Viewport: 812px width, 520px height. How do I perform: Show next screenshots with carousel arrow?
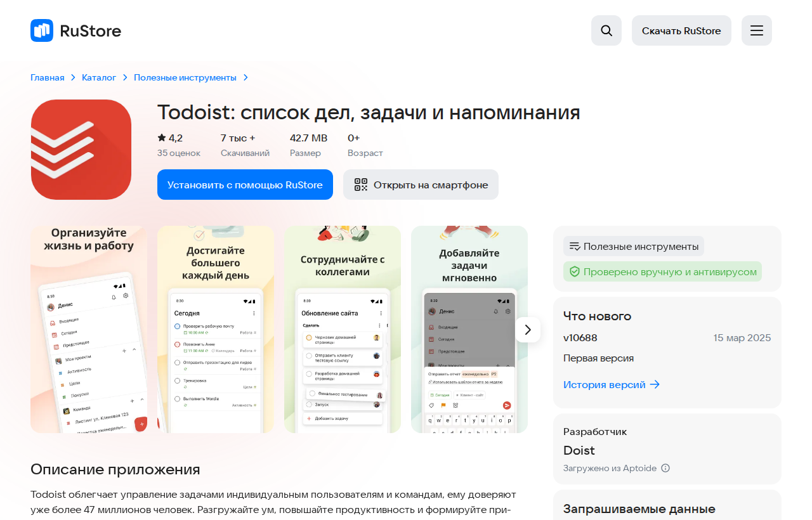[x=528, y=330]
